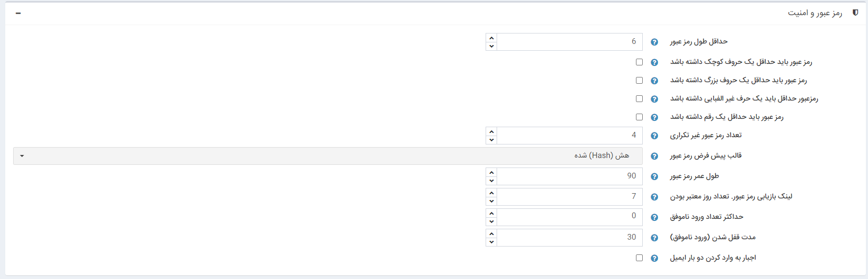868x279 pixels.
Task: Toggle the one-digit requirement checkbox (یک رقم)
Action: pyautogui.click(x=639, y=117)
